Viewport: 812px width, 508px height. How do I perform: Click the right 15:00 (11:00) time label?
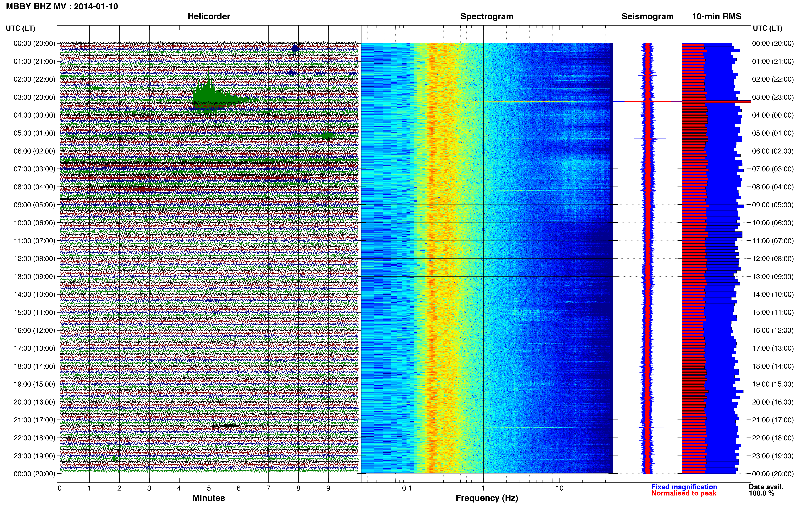[x=773, y=312]
